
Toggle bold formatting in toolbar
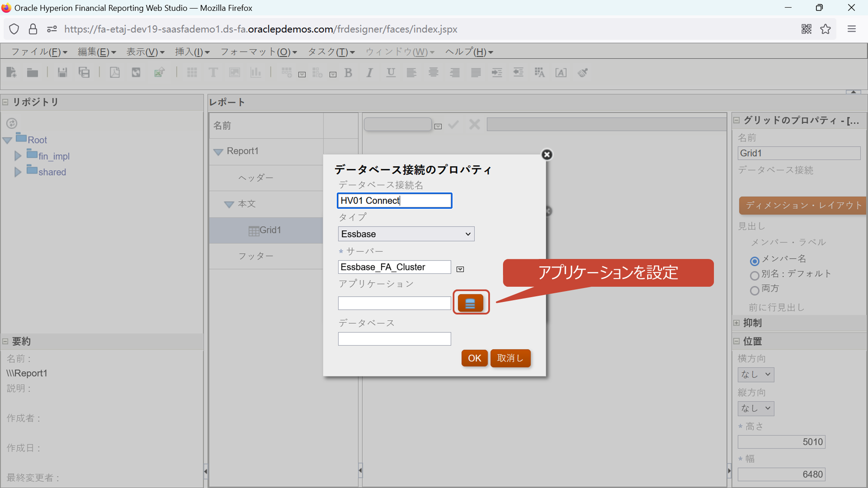point(348,73)
